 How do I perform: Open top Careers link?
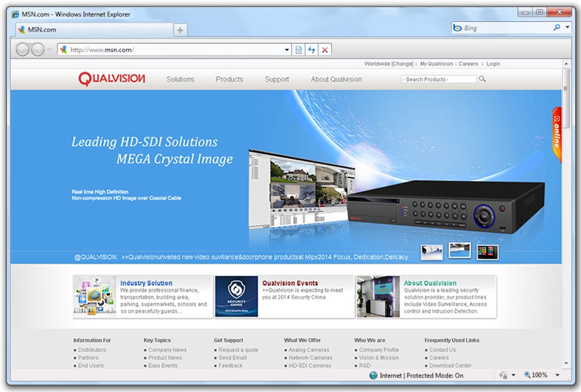(469, 63)
